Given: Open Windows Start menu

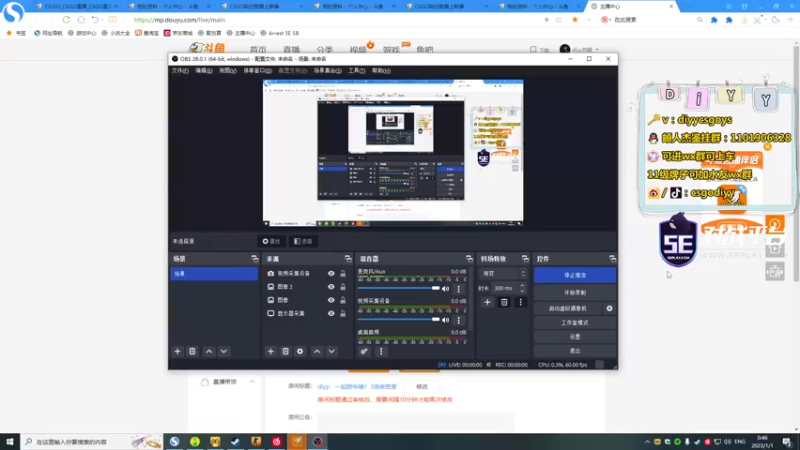Looking at the screenshot, I should (x=10, y=441).
